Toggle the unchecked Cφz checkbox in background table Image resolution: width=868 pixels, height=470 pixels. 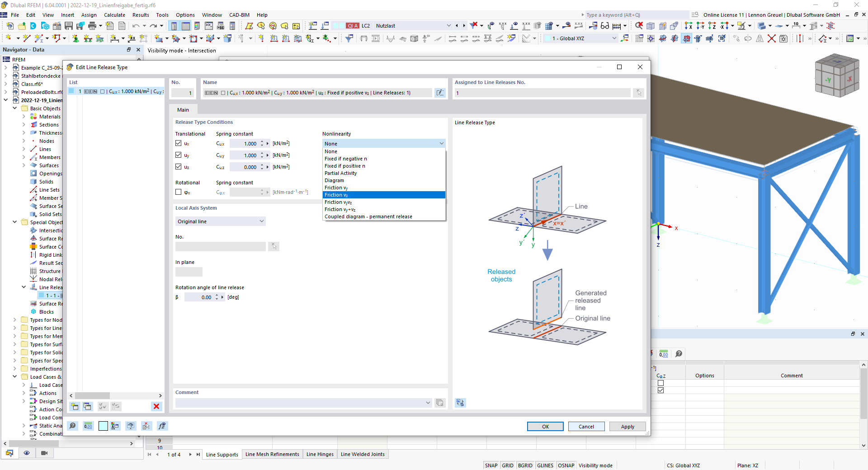[x=661, y=383]
